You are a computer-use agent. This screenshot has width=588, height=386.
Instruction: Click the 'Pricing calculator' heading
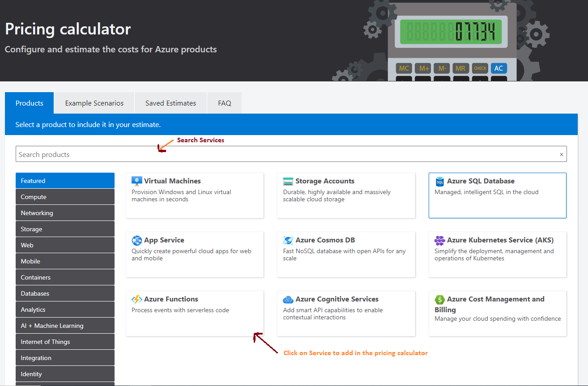68,29
